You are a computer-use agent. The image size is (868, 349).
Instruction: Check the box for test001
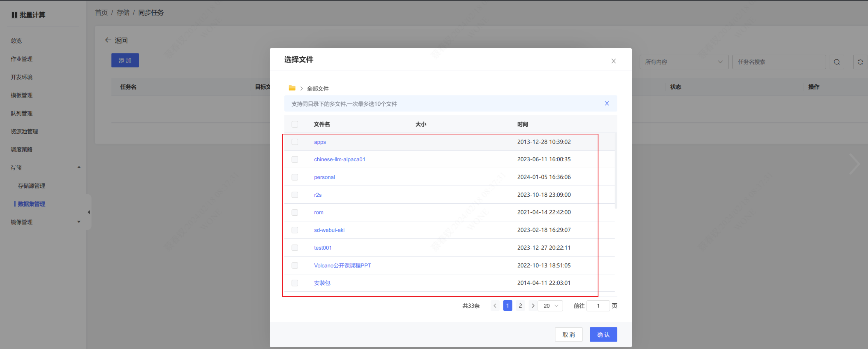point(295,248)
